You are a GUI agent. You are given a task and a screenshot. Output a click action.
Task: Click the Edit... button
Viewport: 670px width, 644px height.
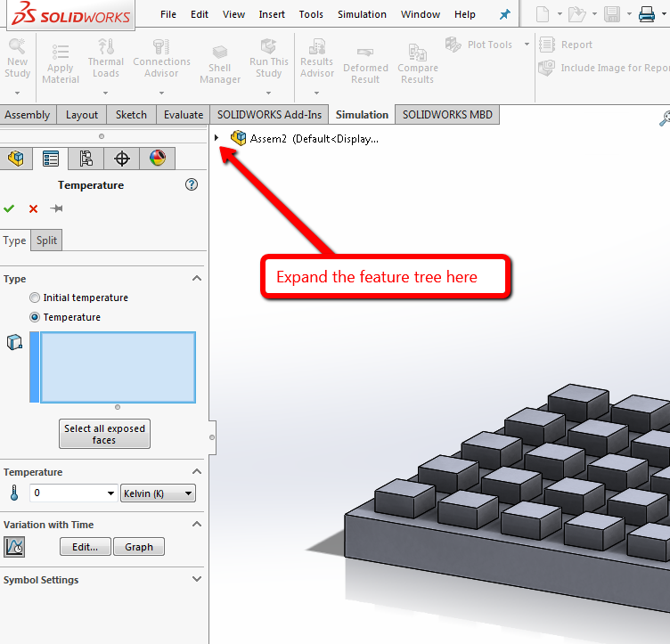86,547
